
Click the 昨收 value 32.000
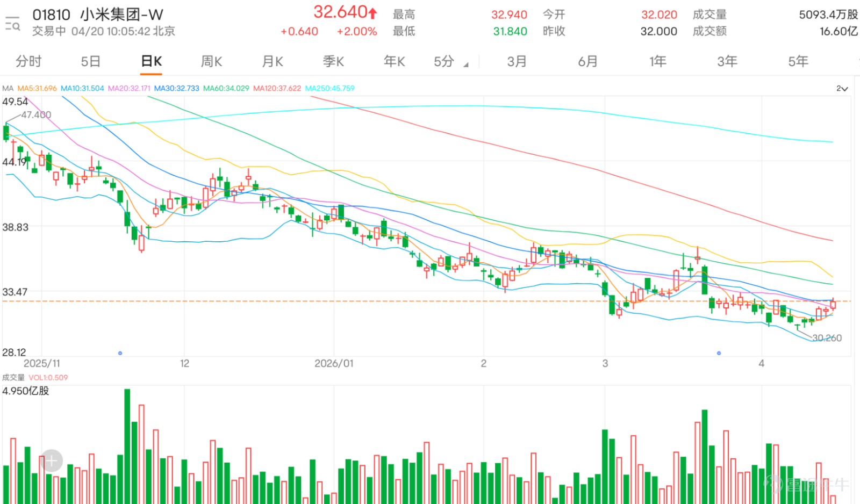(x=659, y=32)
